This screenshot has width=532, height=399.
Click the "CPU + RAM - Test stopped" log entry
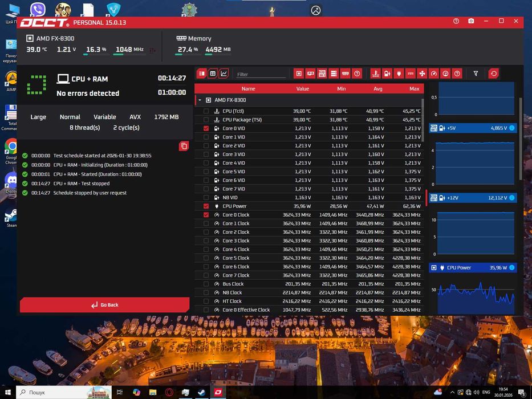82,184
